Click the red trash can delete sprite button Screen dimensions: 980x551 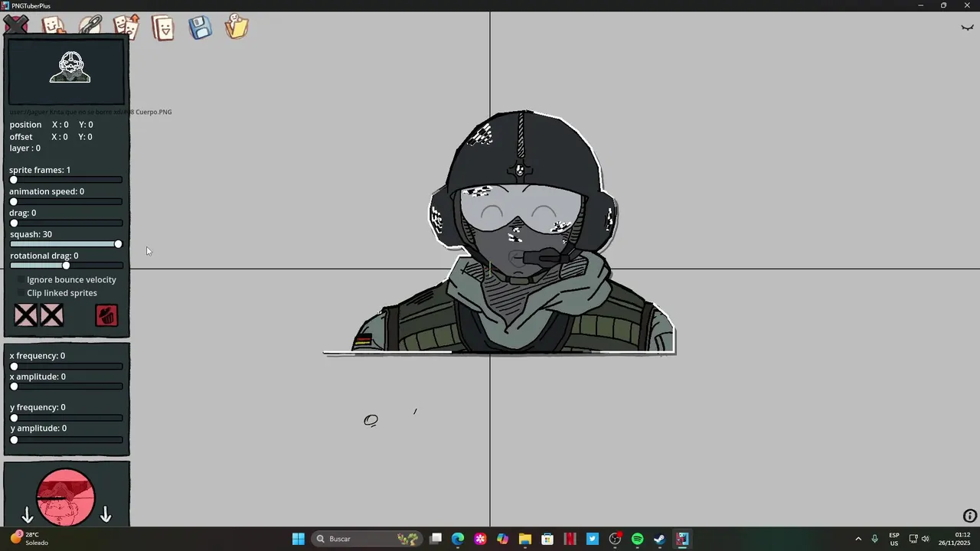[x=106, y=315]
